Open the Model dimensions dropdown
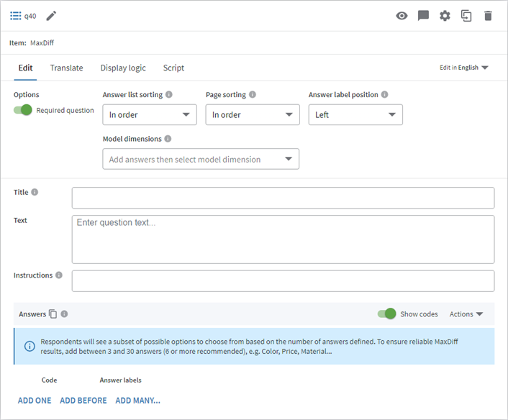The height and width of the screenshot is (420, 508). coord(201,159)
